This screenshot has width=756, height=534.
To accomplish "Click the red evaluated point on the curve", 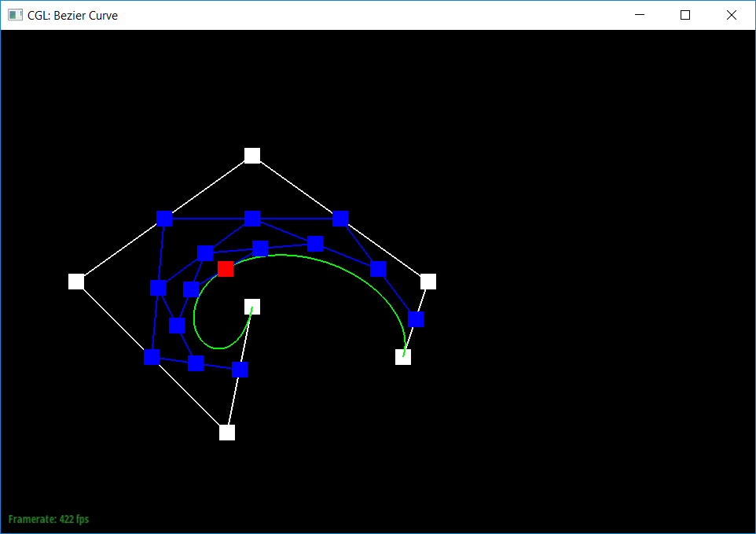I will tap(226, 269).
